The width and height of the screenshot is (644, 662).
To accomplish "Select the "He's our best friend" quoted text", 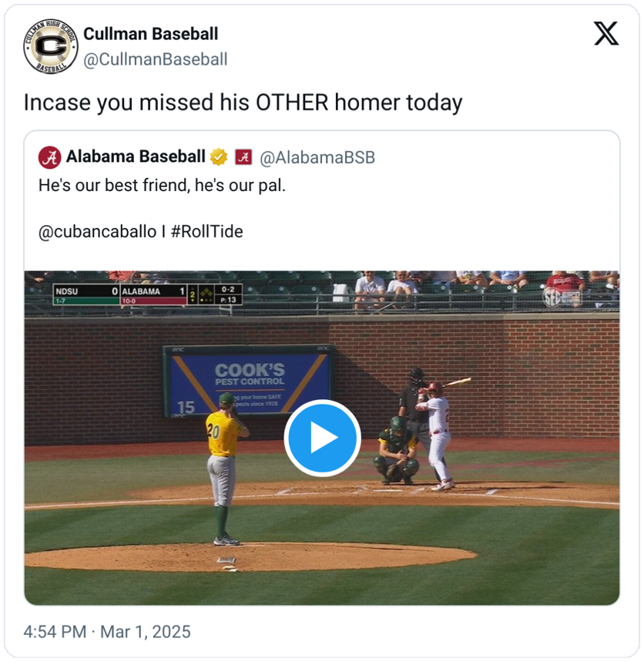I will coord(162,186).
